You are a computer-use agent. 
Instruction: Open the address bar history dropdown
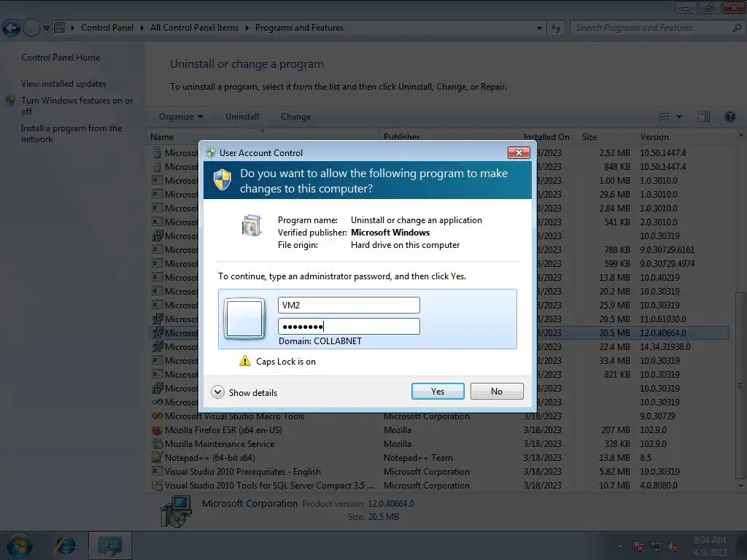pyautogui.click(x=539, y=28)
